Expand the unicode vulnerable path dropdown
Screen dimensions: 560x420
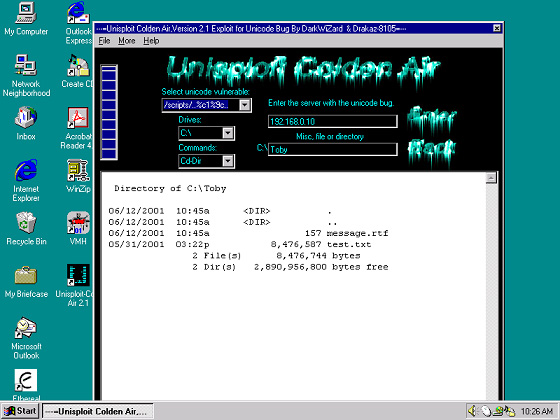245,105
